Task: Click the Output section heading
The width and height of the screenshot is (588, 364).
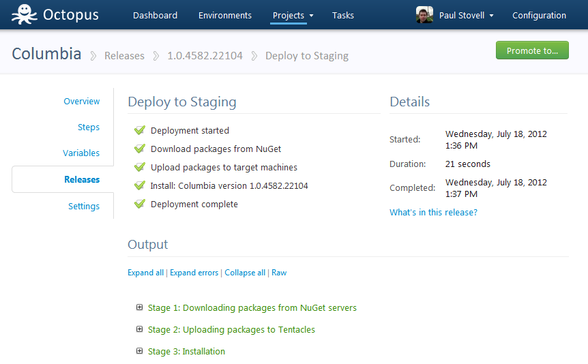Action: (148, 244)
